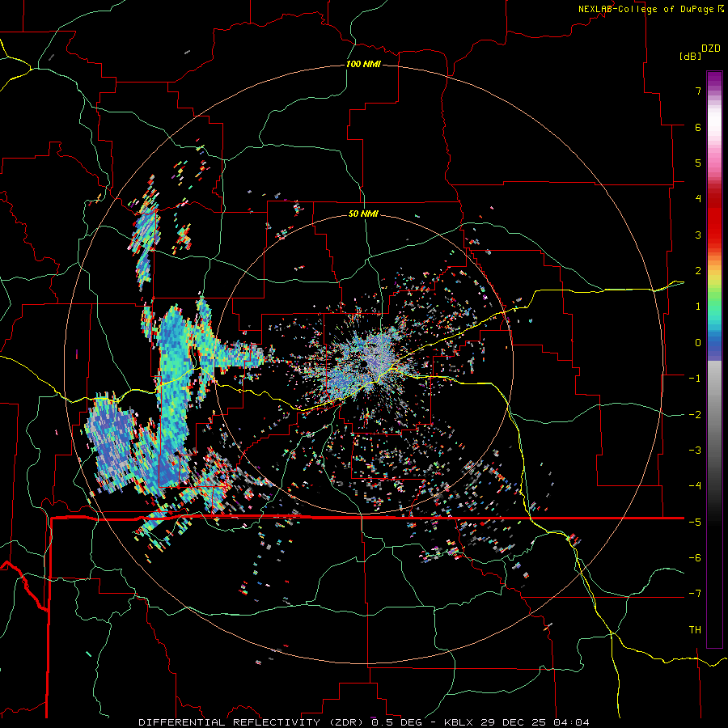
Task: Click the [dB] unit label
Action: (x=690, y=57)
